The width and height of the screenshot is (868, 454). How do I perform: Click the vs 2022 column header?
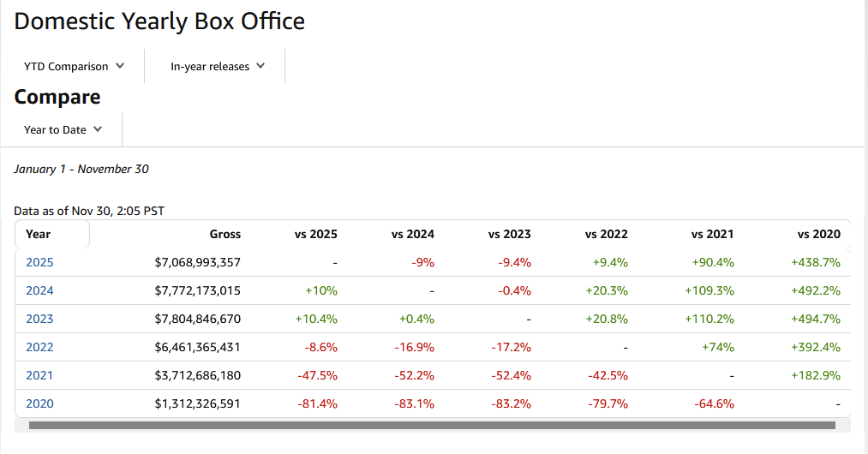(606, 234)
